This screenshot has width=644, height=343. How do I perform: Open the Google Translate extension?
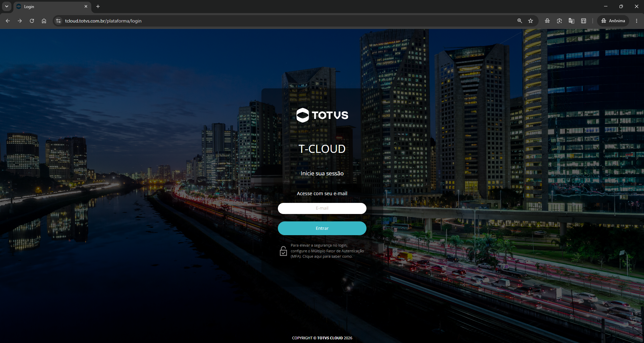572,21
